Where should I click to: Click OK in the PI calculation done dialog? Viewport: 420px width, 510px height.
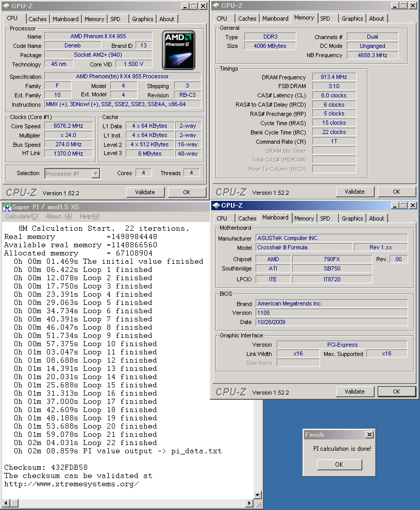[x=339, y=464]
